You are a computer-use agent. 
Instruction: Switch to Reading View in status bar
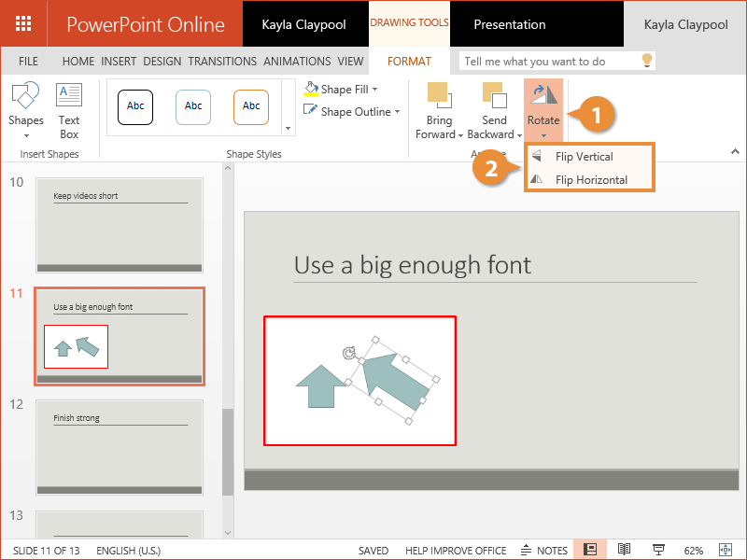pyautogui.click(x=625, y=550)
